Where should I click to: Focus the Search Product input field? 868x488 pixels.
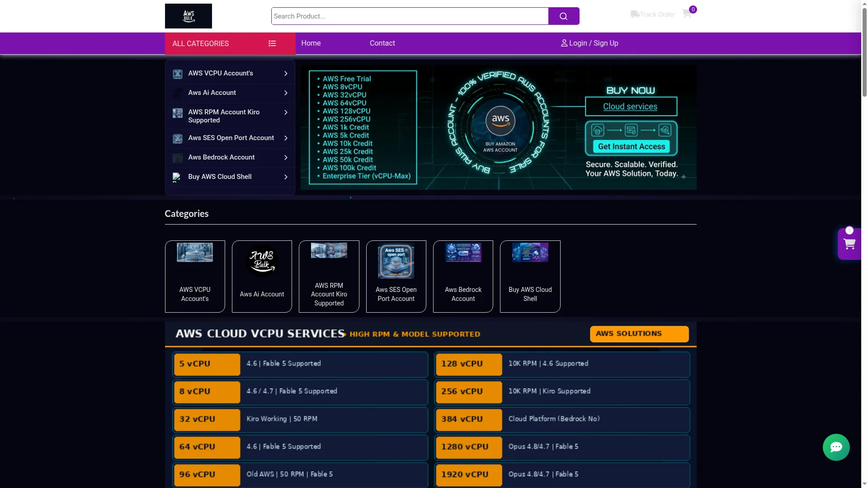[x=410, y=16]
